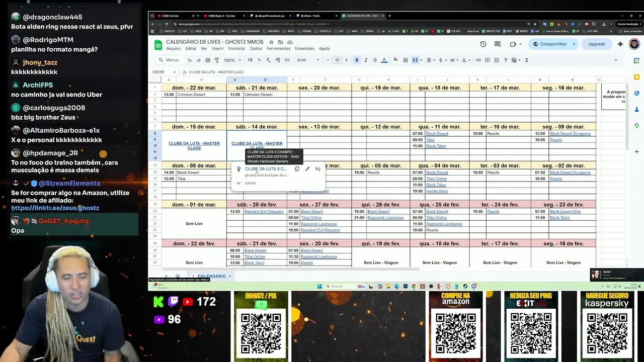Viewport: 644px width, 362px height.
Task: Apply percent format button
Action: point(260,60)
